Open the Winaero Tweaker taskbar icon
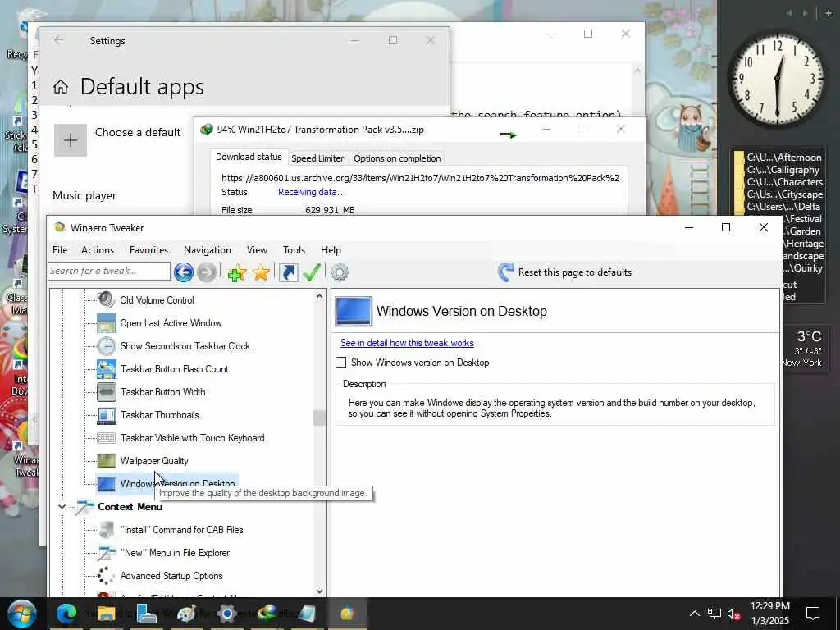This screenshot has width=840, height=630. coord(347,614)
